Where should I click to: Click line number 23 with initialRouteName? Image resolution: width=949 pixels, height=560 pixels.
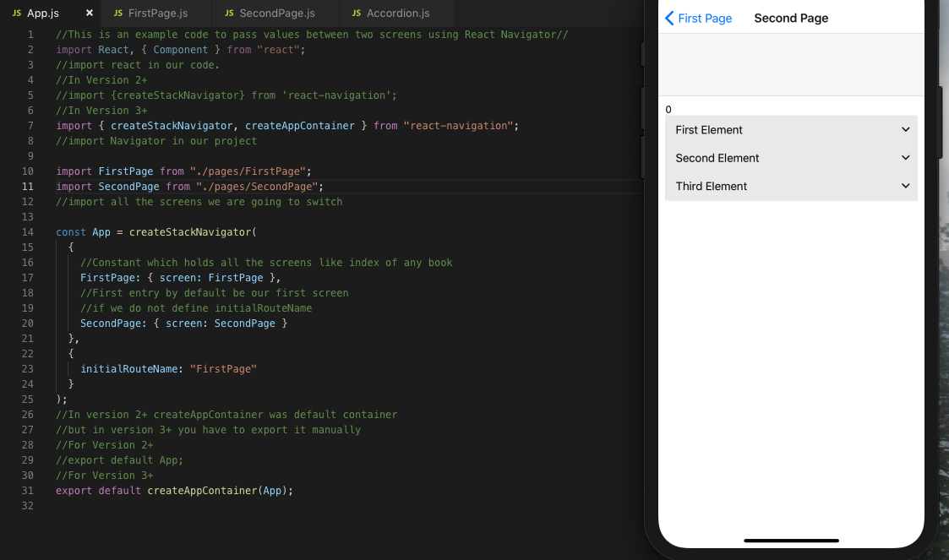(27, 368)
